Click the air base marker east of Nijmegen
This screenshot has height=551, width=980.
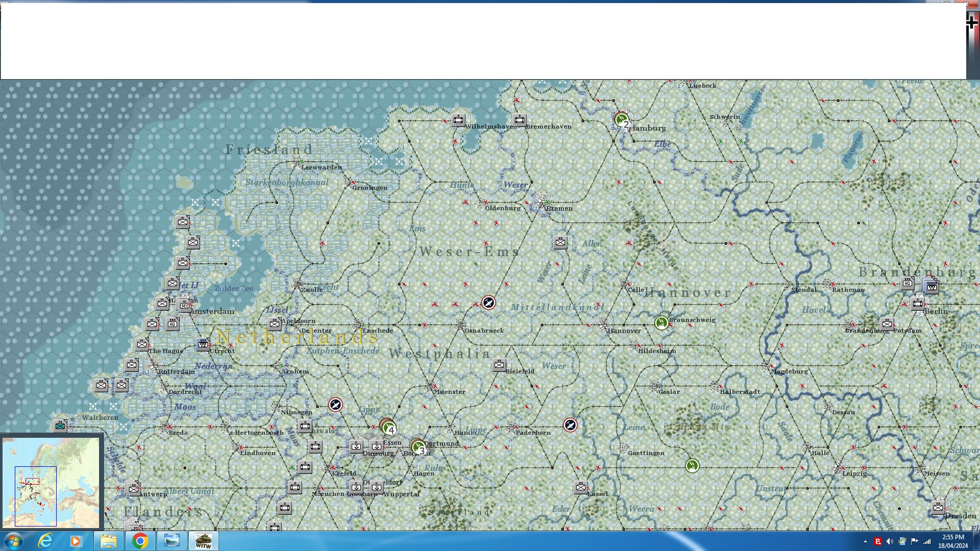point(335,405)
